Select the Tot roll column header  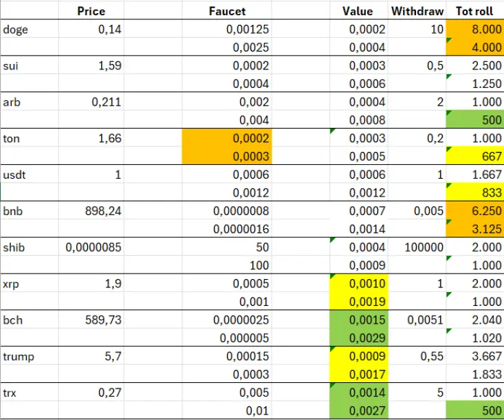[x=474, y=10]
